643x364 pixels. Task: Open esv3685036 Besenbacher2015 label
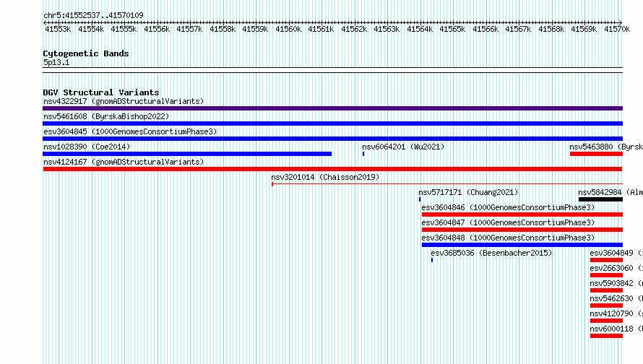pos(491,253)
